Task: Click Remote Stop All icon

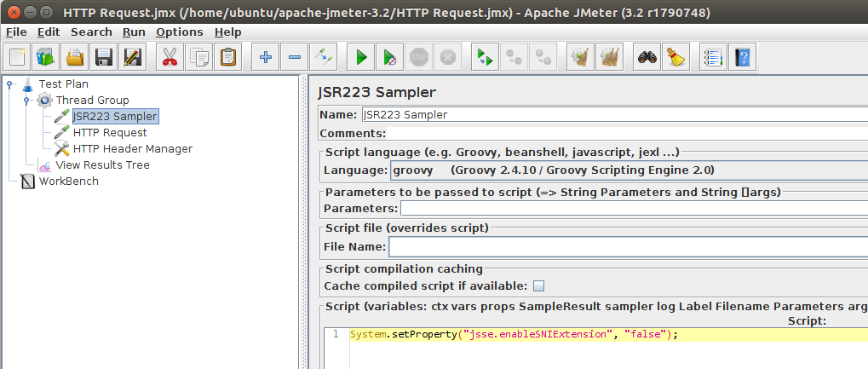Action: (514, 56)
